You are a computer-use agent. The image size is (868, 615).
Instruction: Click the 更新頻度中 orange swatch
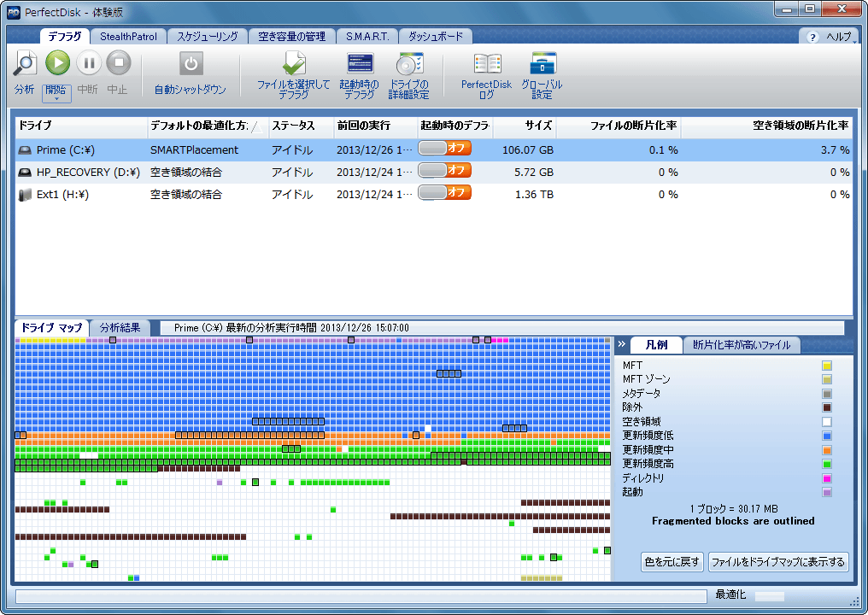click(x=826, y=450)
